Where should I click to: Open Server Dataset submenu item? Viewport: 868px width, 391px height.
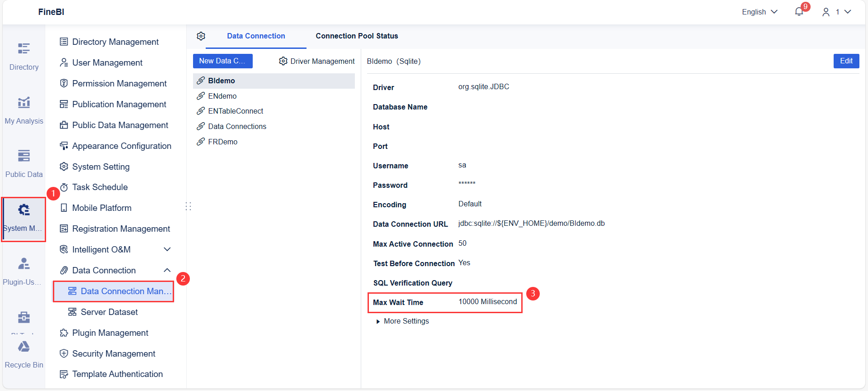click(x=109, y=312)
